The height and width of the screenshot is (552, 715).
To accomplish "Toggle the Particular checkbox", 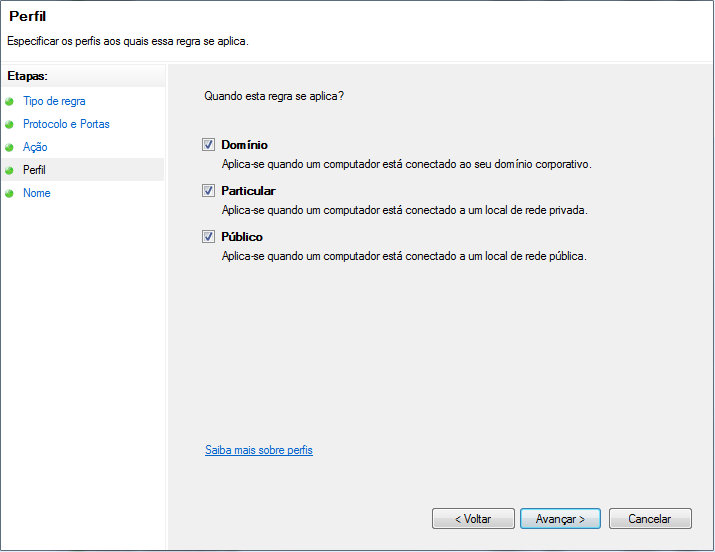I will tap(209, 191).
